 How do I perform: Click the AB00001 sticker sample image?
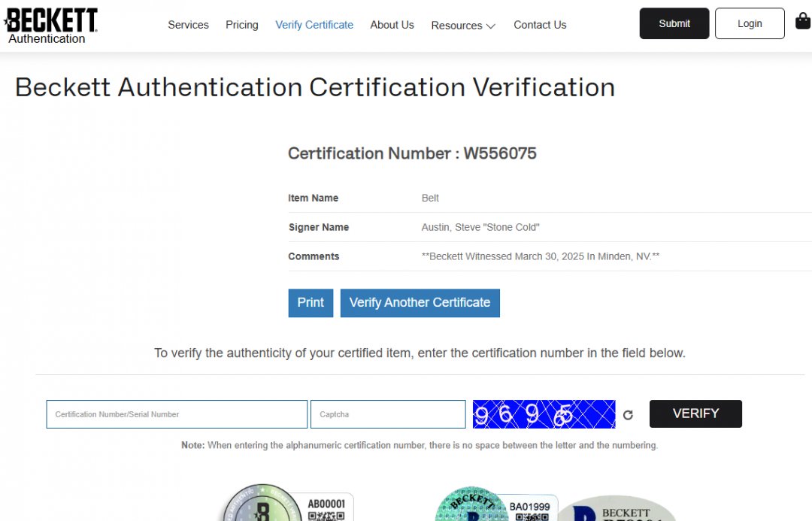pos(289,502)
